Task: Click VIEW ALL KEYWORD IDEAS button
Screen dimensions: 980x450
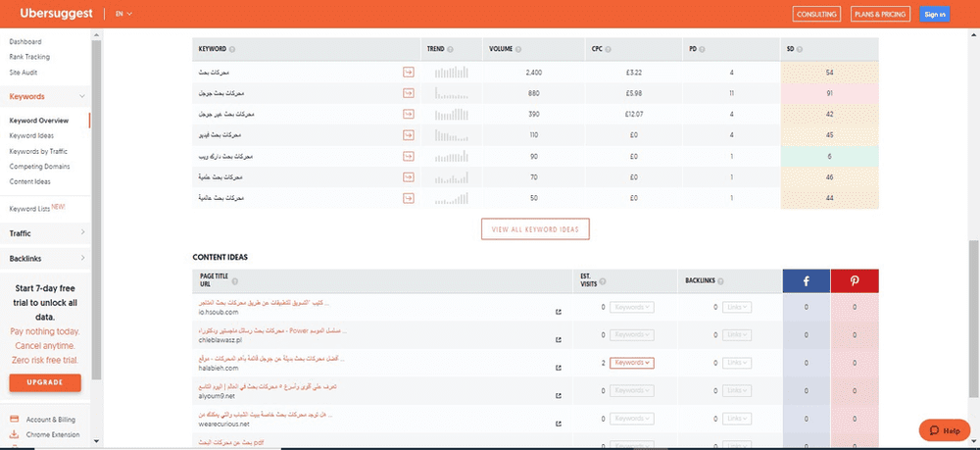Action: coord(535,229)
